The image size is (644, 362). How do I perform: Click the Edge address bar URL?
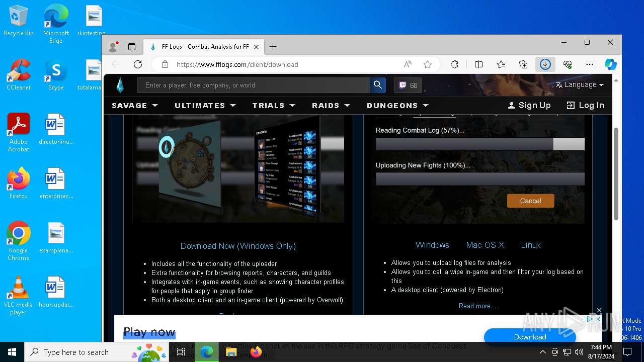[x=237, y=64]
